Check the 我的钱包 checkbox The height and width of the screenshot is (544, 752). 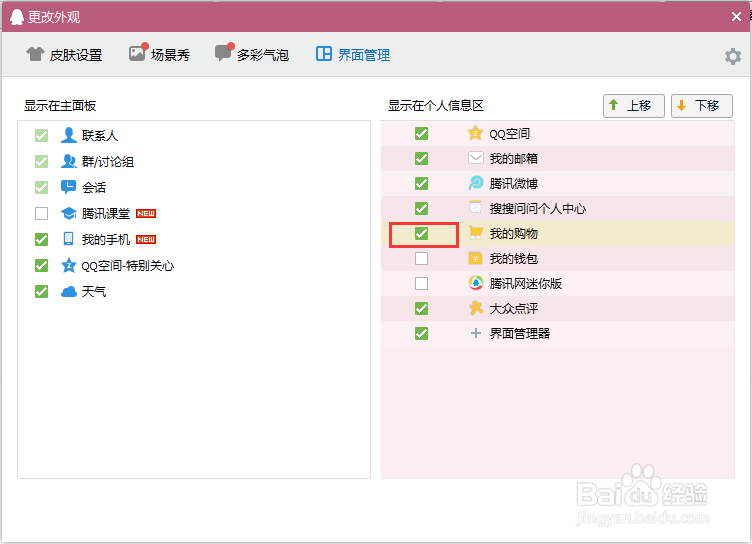[x=422, y=259]
